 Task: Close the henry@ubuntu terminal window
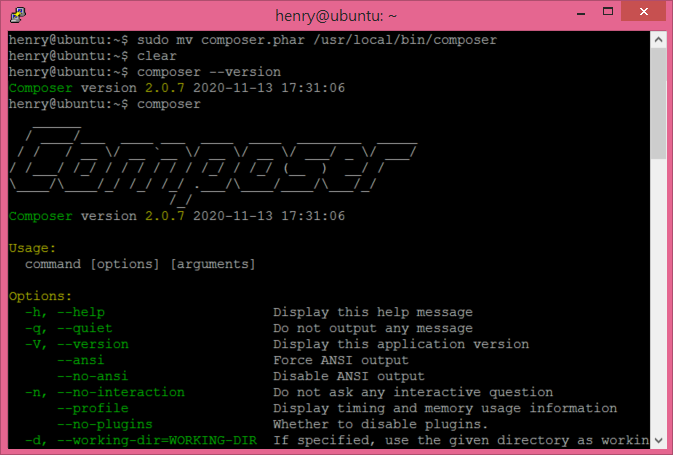coord(643,12)
